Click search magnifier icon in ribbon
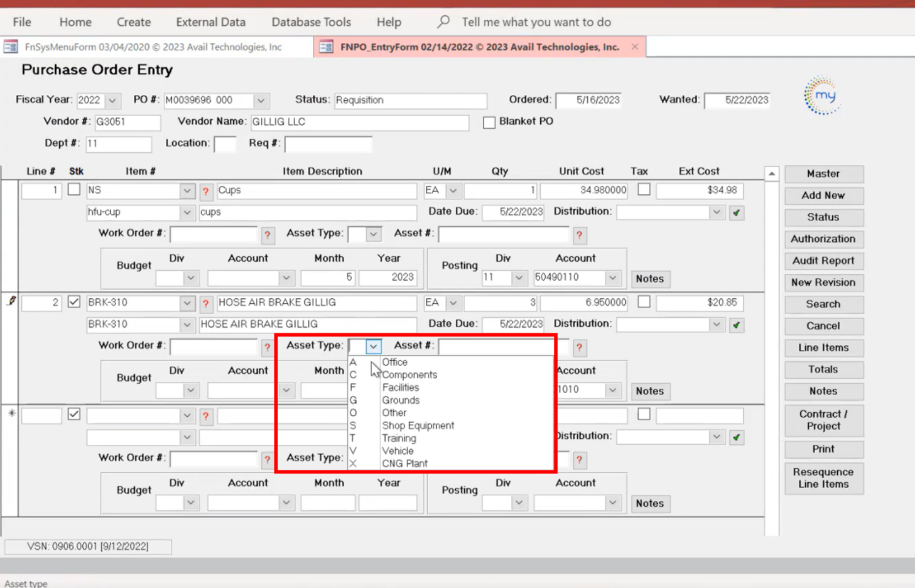The width and height of the screenshot is (915, 588). tap(444, 22)
